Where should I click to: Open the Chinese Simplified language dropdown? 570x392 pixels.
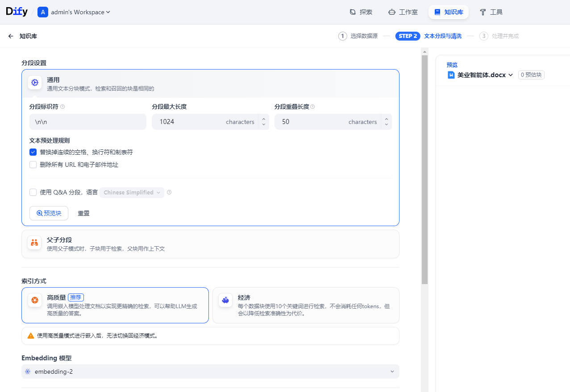tap(132, 193)
